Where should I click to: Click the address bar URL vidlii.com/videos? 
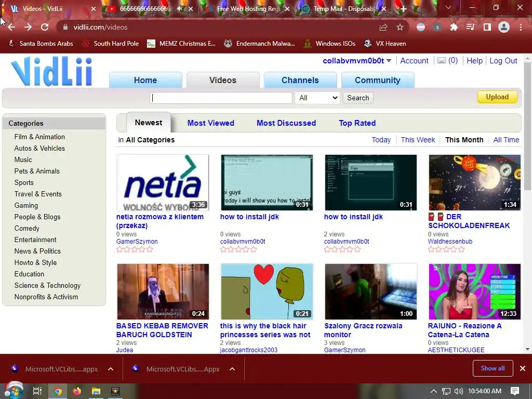[x=100, y=27]
